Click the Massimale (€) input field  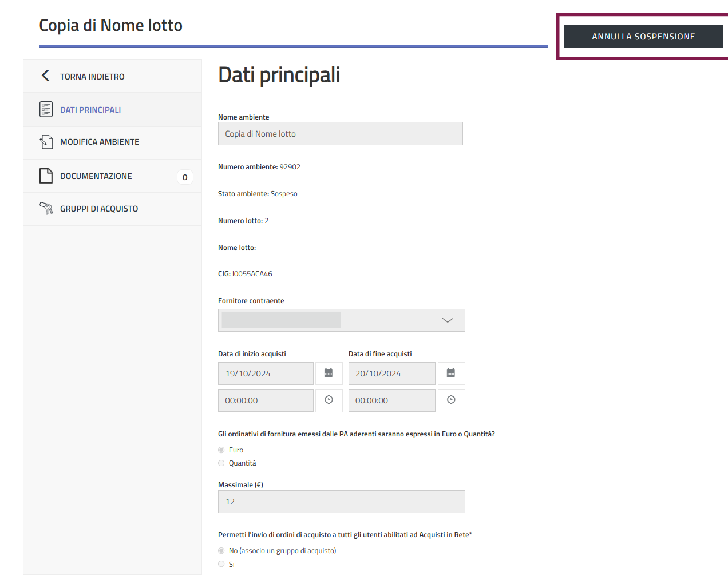(341, 502)
